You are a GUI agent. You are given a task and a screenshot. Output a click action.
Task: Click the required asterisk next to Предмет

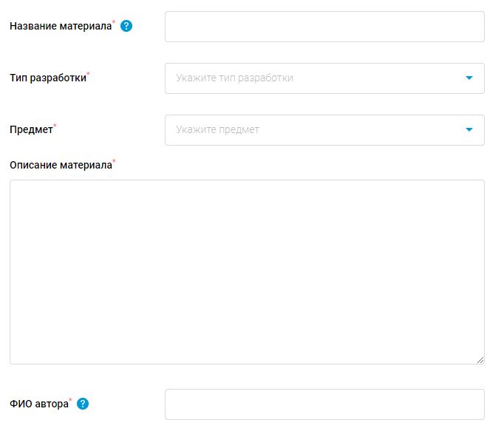tap(55, 126)
